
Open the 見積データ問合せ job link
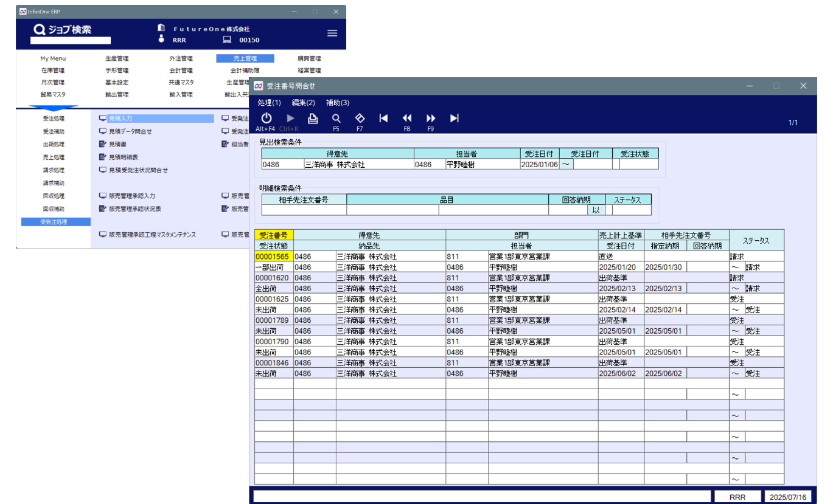[x=130, y=131]
